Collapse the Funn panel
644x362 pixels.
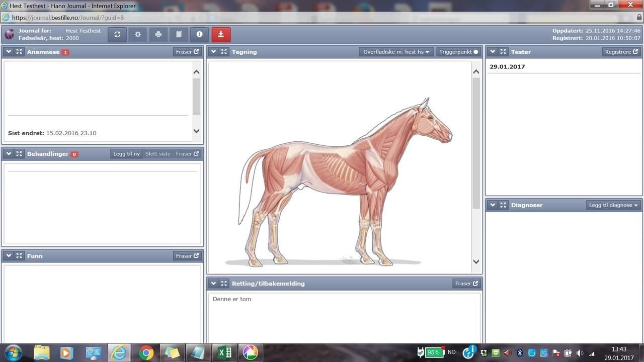(x=9, y=256)
